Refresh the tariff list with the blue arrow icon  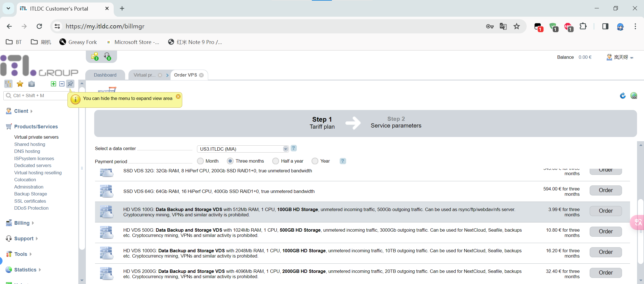pyautogui.click(x=623, y=96)
